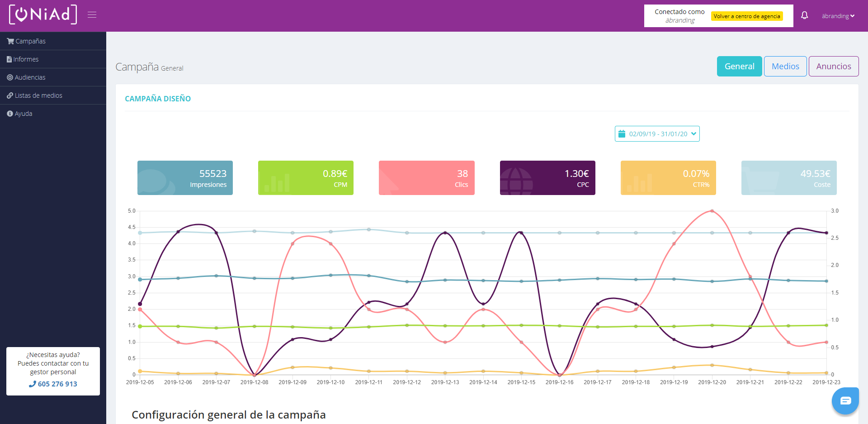Click the UniAd logo
868x424 pixels.
click(x=43, y=14)
